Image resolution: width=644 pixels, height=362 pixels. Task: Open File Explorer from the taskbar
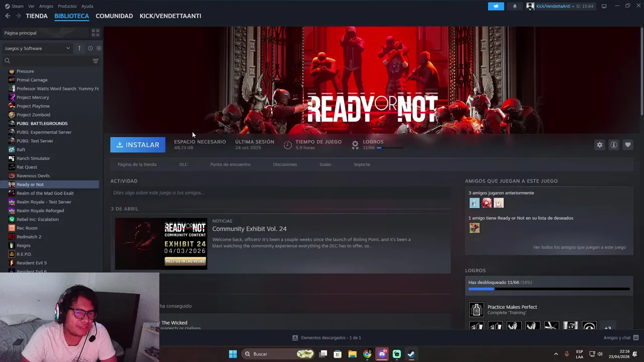point(352,354)
